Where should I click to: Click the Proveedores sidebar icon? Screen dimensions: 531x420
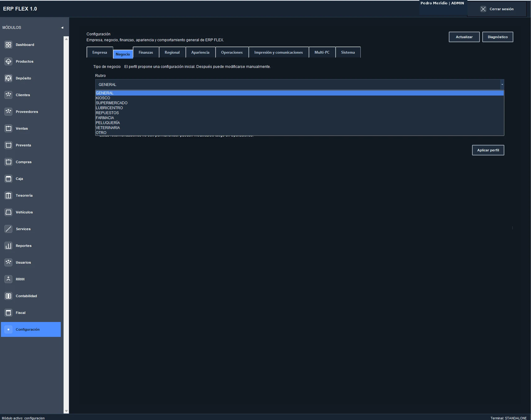pyautogui.click(x=8, y=112)
